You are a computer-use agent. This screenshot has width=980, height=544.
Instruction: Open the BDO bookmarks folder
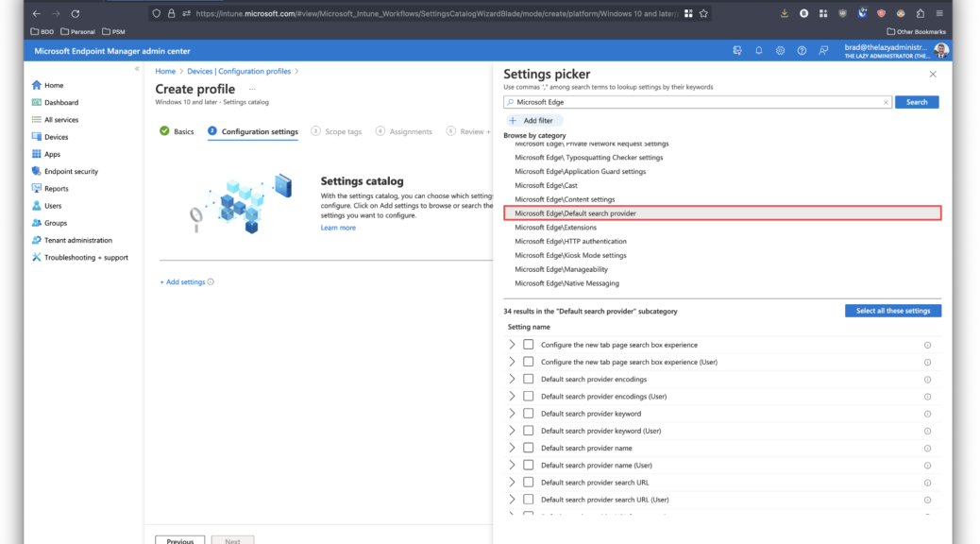click(42, 31)
